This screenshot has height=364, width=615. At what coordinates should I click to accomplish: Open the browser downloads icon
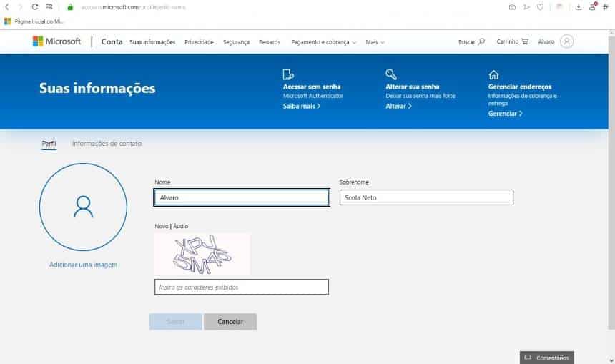[579, 7]
